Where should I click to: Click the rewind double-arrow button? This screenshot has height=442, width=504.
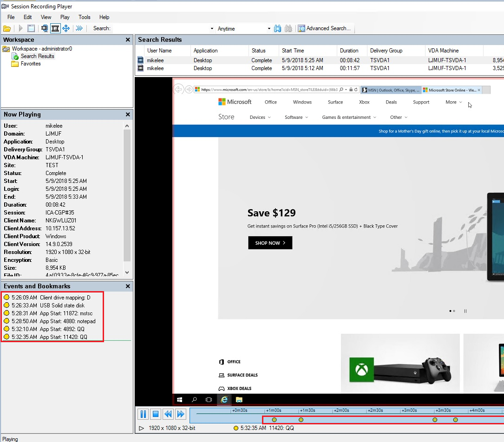pos(168,414)
